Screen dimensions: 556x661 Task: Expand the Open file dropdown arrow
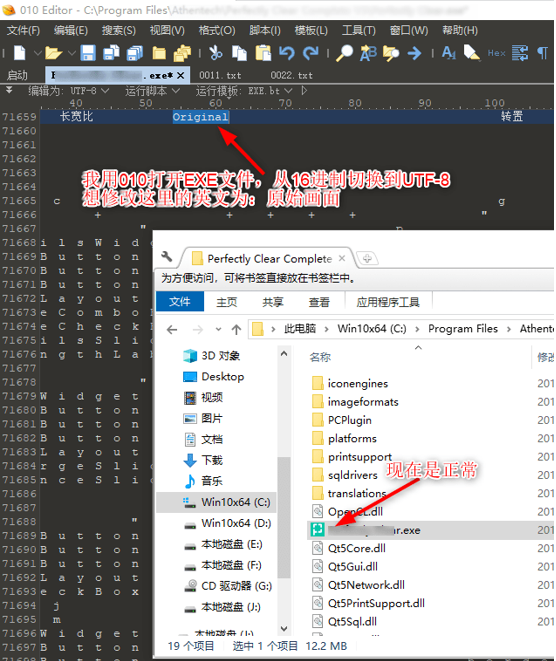72,53
